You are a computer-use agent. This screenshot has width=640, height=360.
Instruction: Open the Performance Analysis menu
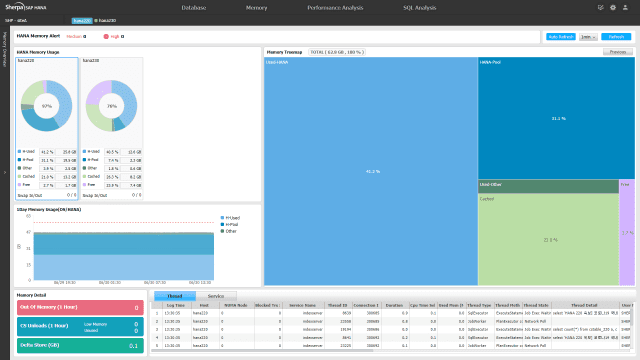coord(335,8)
